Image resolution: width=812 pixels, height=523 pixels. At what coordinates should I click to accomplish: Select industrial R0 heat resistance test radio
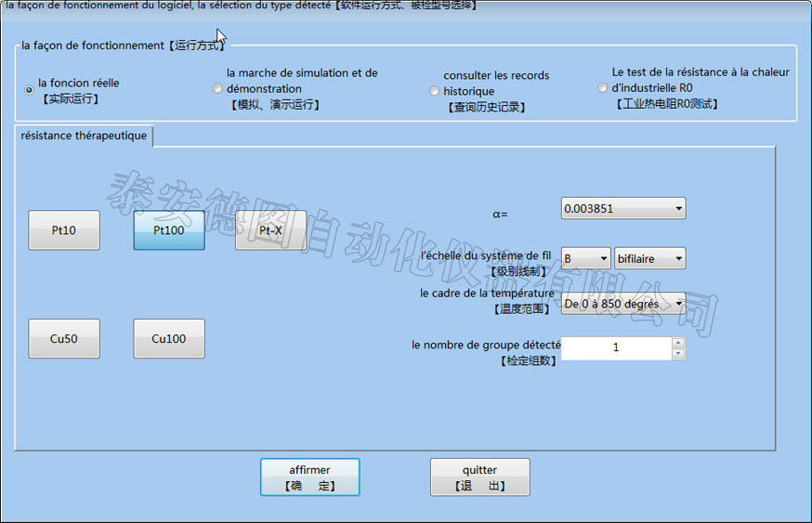pos(602,88)
